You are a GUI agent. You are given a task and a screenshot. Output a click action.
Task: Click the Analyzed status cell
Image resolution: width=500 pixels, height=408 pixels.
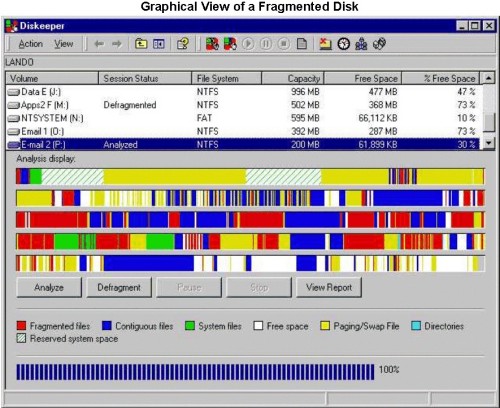(x=120, y=145)
